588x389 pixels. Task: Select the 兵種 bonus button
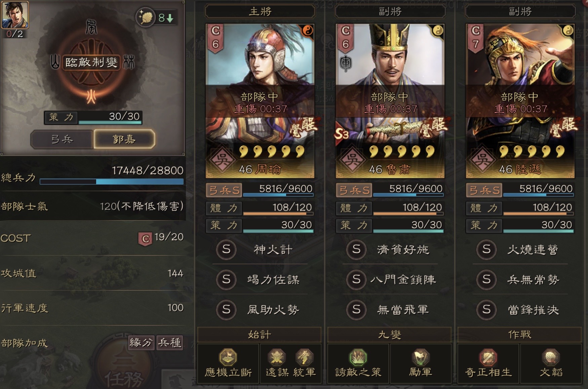coord(170,343)
